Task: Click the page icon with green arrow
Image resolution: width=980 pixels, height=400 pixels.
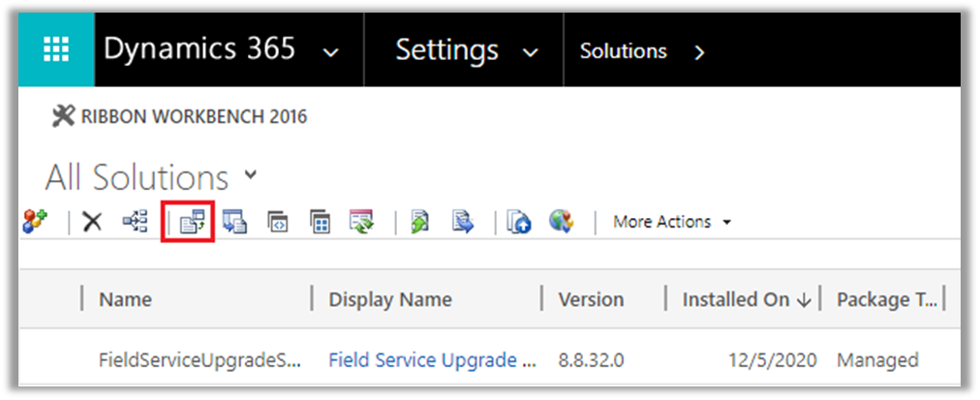Action: point(419,222)
